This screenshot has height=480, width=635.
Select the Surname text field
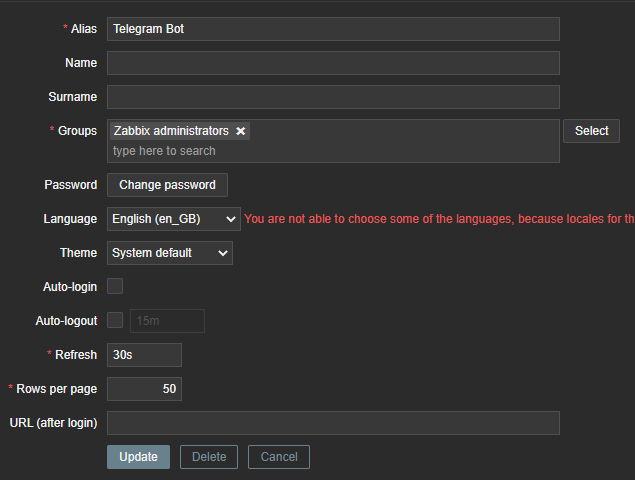[333, 97]
